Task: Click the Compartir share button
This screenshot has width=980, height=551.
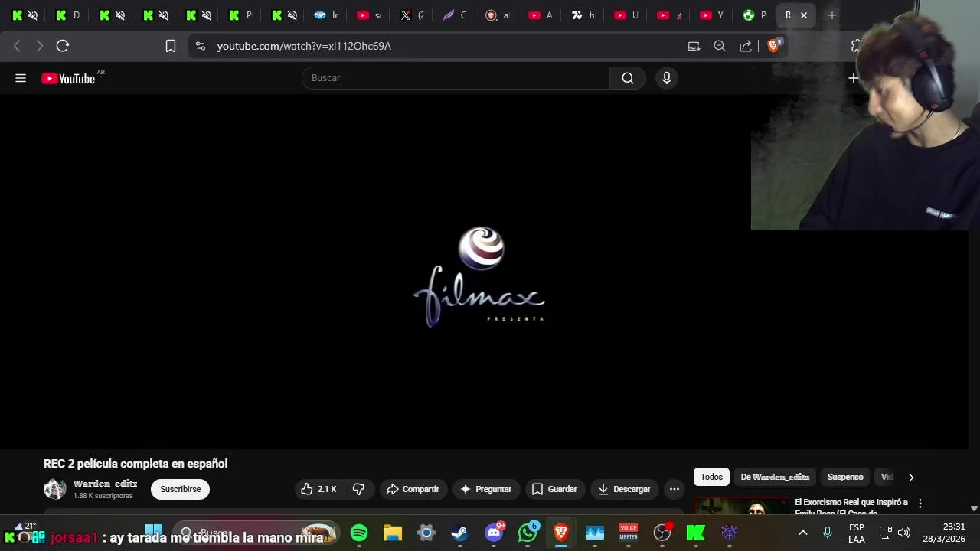Action: click(413, 489)
